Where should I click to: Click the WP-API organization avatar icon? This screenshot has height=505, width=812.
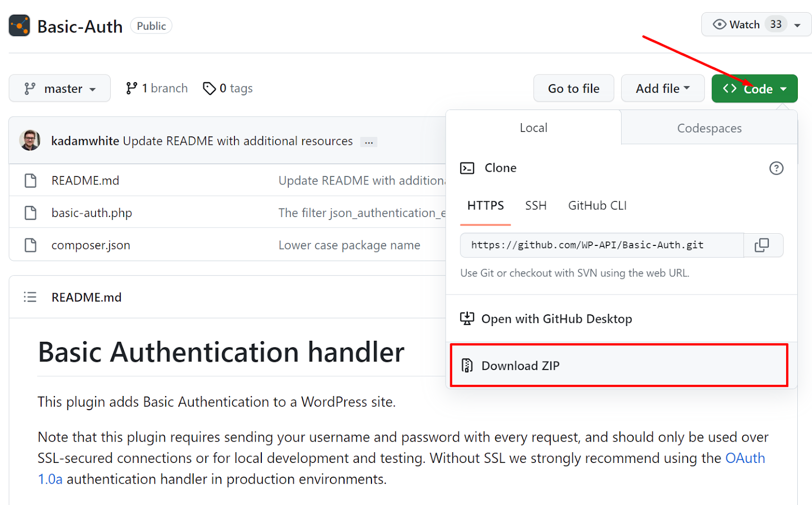pos(19,25)
